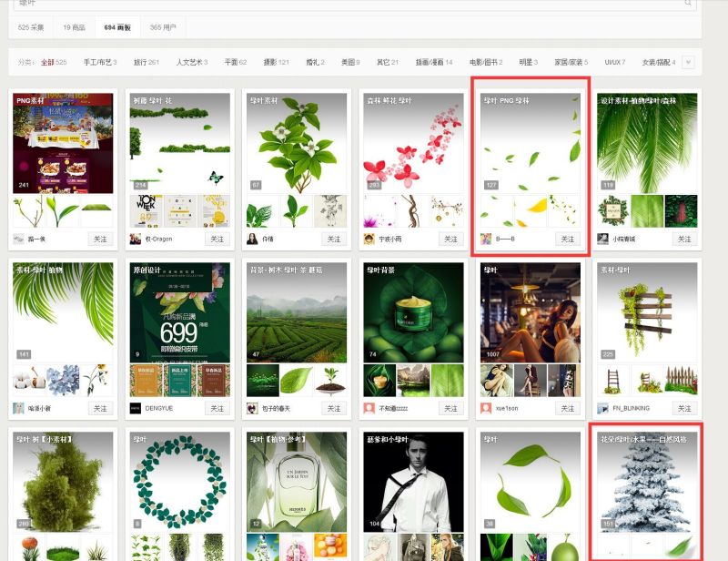Expand the category list dropdown arrow
Image resolution: width=728 pixels, height=561 pixels.
(x=688, y=62)
